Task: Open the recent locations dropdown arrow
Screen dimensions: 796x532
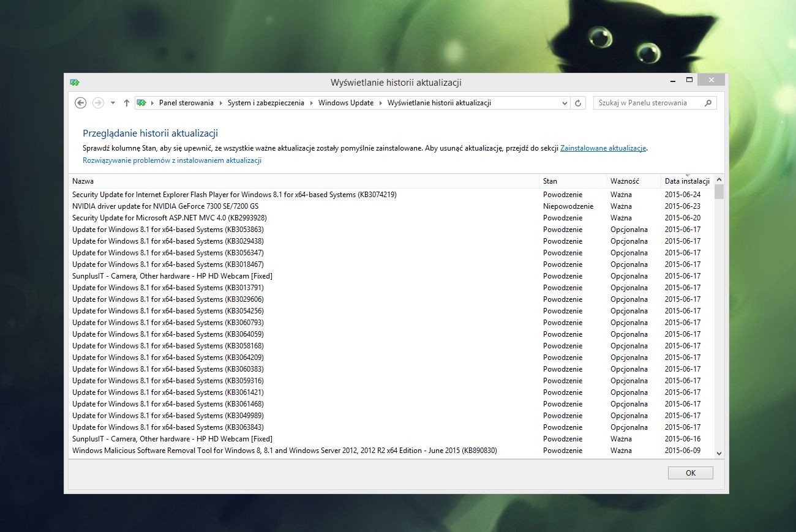Action: (x=113, y=103)
